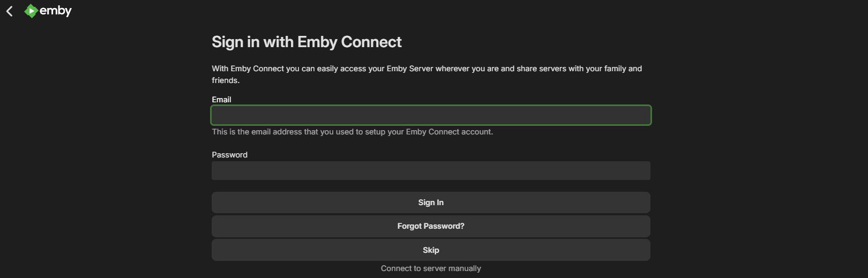Submit credentials with Sign In
Screen dimensions: 868x278
pos(431,202)
